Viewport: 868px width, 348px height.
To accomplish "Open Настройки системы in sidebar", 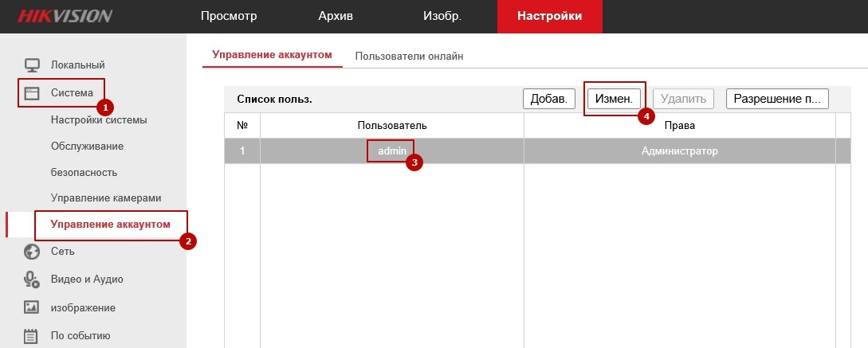I will pos(99,120).
